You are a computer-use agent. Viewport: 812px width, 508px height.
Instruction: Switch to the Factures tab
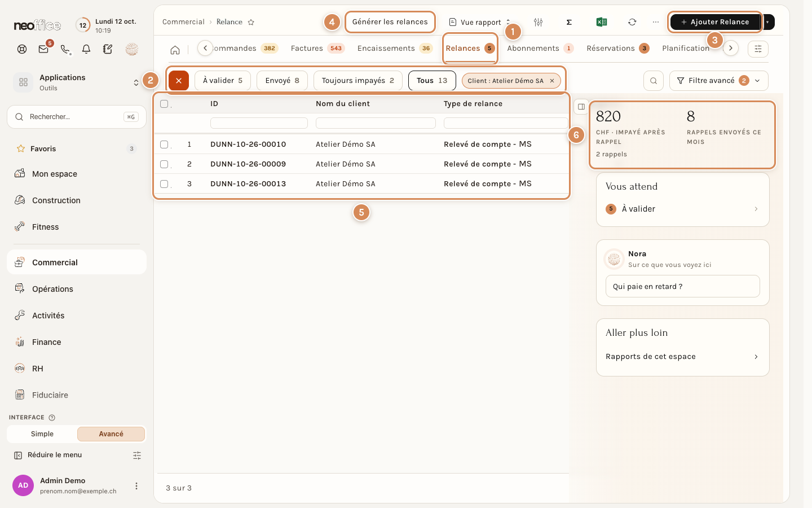tap(317, 49)
